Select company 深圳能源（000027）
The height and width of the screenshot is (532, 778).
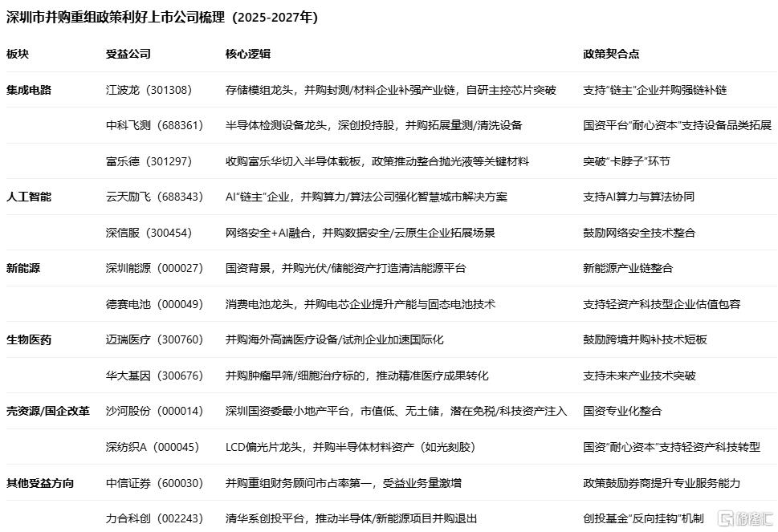tap(154, 268)
